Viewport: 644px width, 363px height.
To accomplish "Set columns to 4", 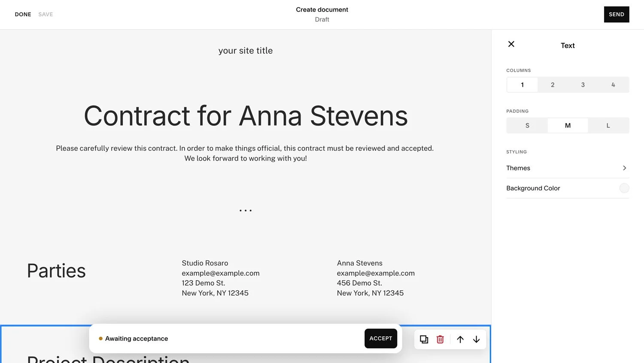I will (613, 85).
